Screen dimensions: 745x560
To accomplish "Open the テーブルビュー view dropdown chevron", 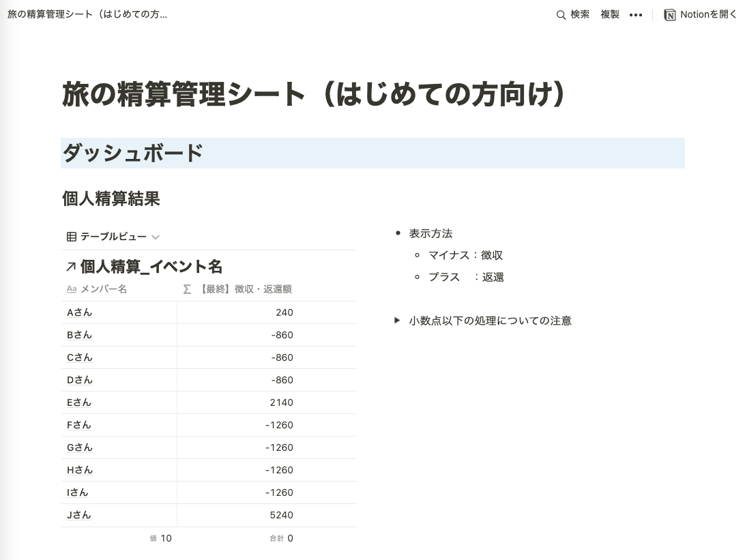I will [156, 237].
